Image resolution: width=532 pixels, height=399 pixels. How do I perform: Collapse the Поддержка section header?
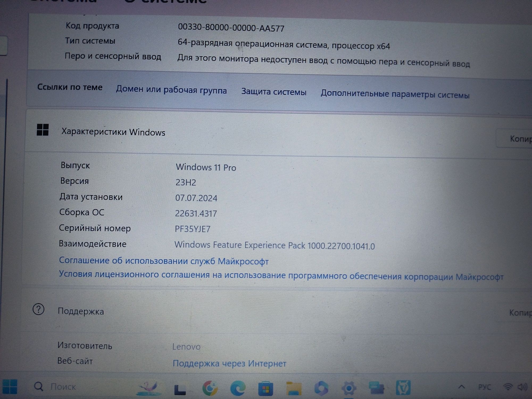(x=277, y=311)
